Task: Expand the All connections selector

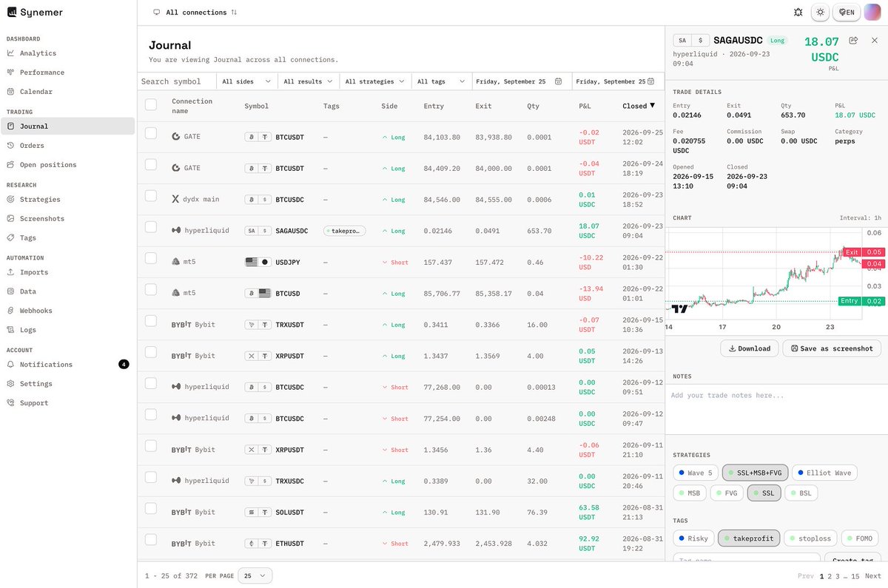Action: [x=195, y=13]
